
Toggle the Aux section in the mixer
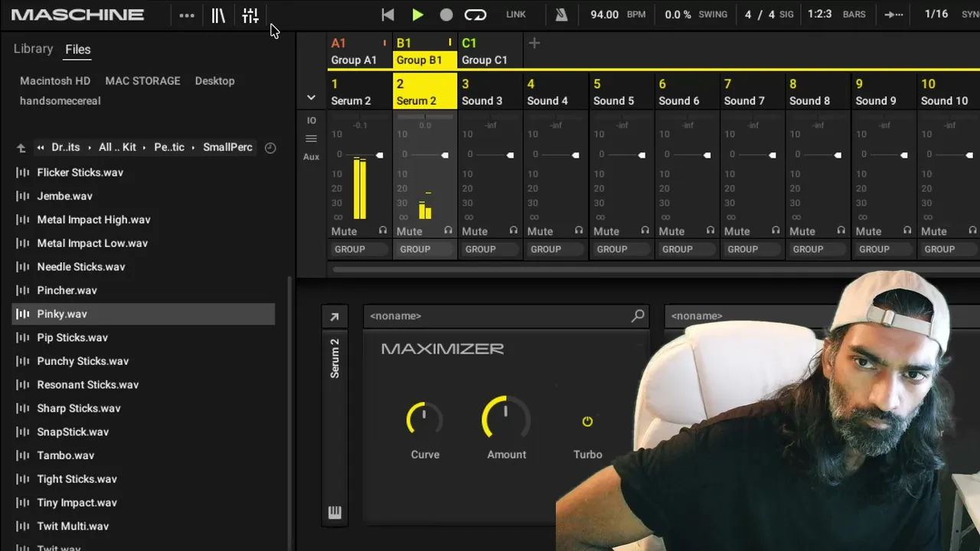[x=311, y=157]
